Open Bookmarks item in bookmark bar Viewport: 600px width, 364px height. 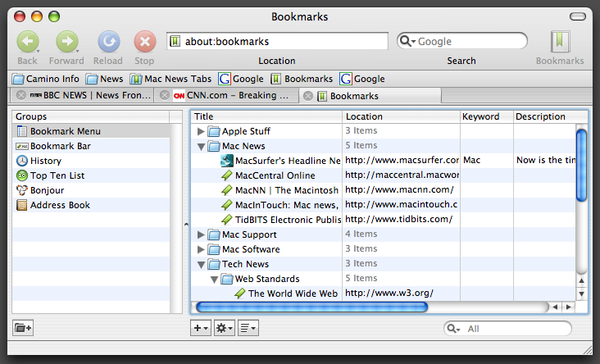click(x=302, y=79)
